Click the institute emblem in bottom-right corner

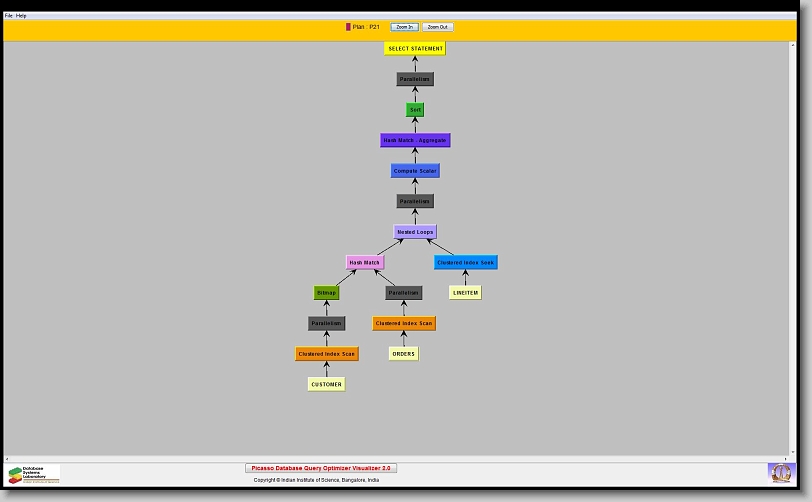click(779, 472)
